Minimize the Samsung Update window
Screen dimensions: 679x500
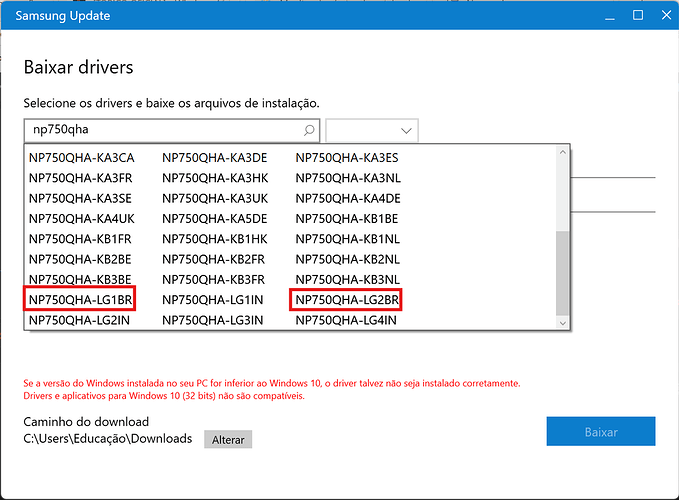(x=610, y=16)
